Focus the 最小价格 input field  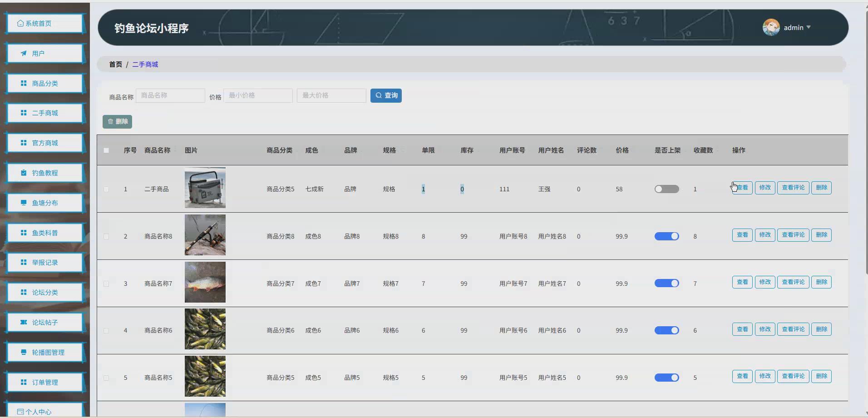pyautogui.click(x=258, y=95)
